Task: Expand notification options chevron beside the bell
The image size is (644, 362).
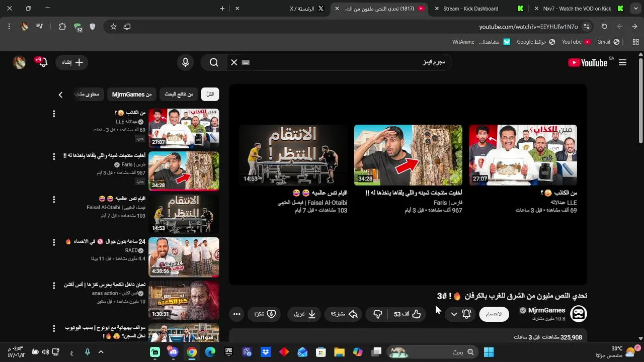Action: click(454, 314)
